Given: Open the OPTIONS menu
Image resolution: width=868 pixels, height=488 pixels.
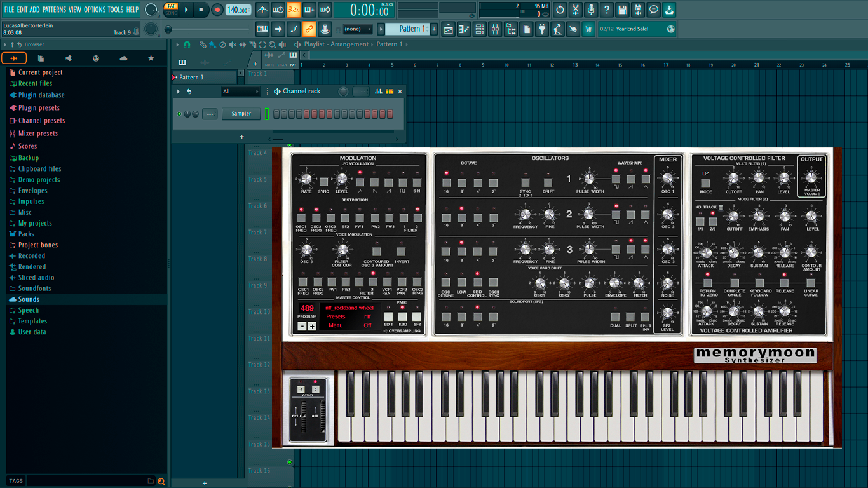Looking at the screenshot, I should 95,10.
